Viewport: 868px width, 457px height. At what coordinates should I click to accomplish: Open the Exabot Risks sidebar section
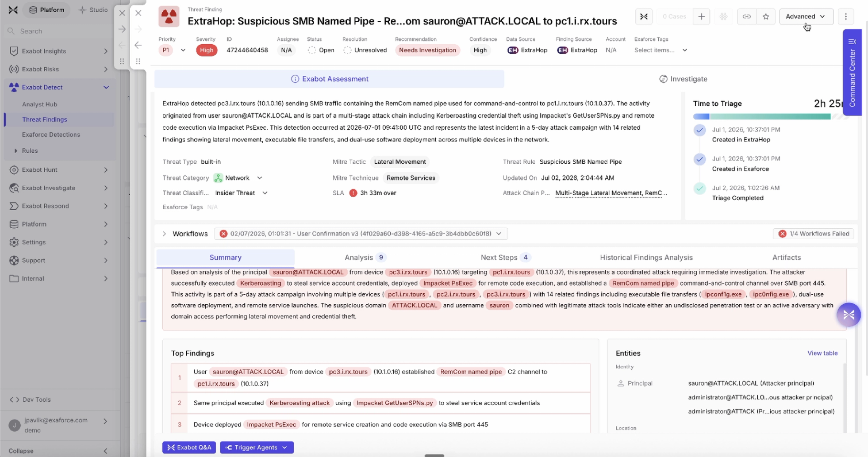click(59, 69)
